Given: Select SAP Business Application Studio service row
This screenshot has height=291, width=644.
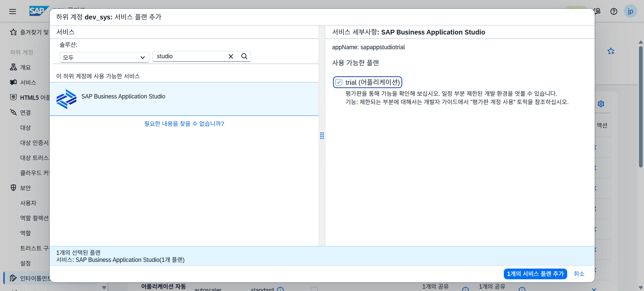Looking at the screenshot, I should coord(184,99).
